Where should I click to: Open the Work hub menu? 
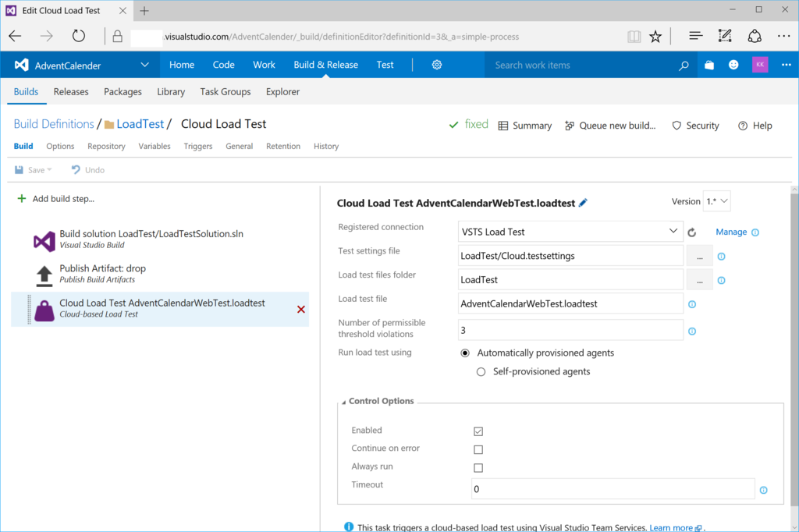coord(264,65)
